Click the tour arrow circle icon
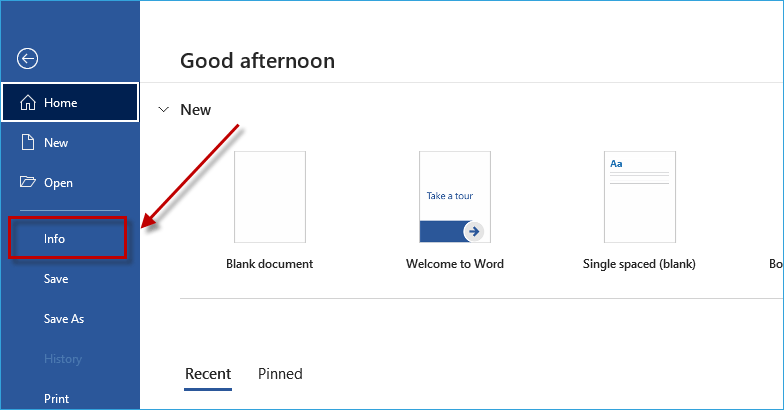The image size is (784, 410). tap(474, 232)
